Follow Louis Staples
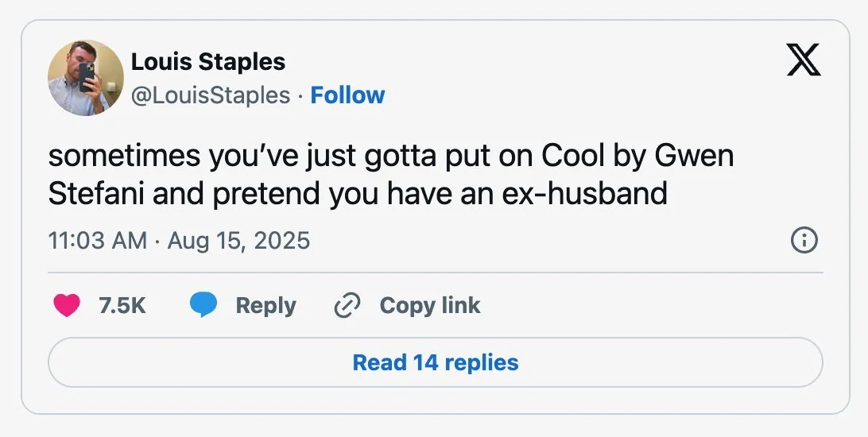The width and height of the screenshot is (868, 437). point(347,95)
